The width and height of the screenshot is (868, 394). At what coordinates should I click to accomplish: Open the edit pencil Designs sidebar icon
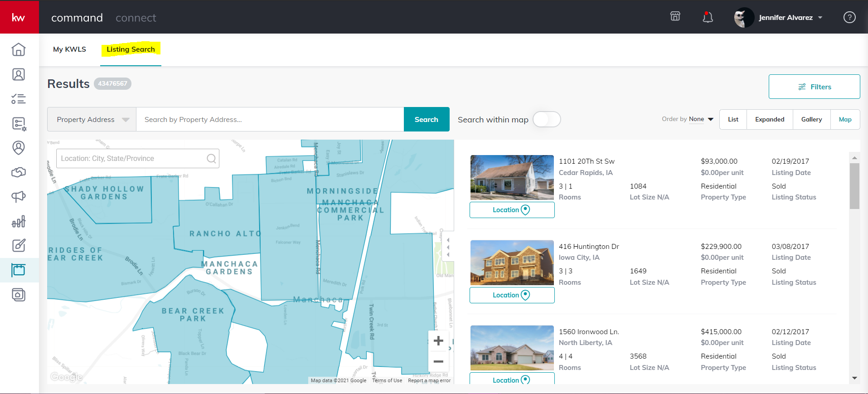coord(19,246)
